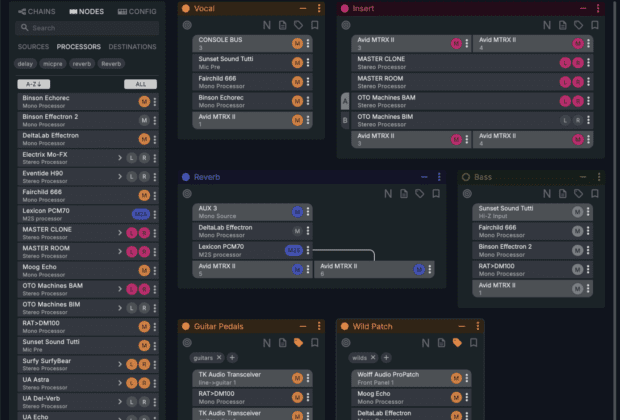Click the bookmark icon in Bass chain

tap(595, 194)
